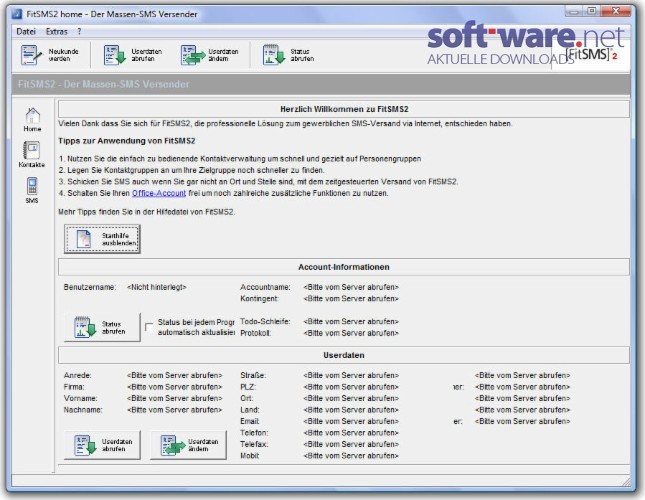This screenshot has width=645, height=500.
Task: Open SMS in the left sidebar
Action: (x=32, y=190)
